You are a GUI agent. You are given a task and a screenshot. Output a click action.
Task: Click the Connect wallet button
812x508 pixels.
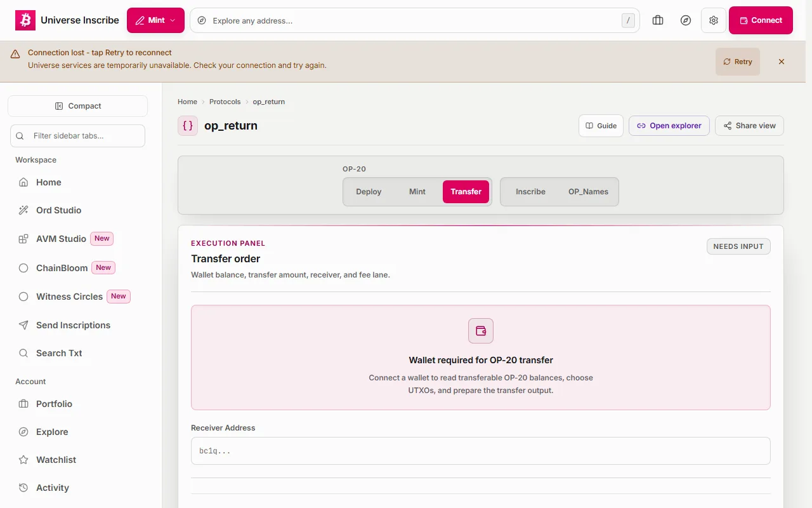761,20
